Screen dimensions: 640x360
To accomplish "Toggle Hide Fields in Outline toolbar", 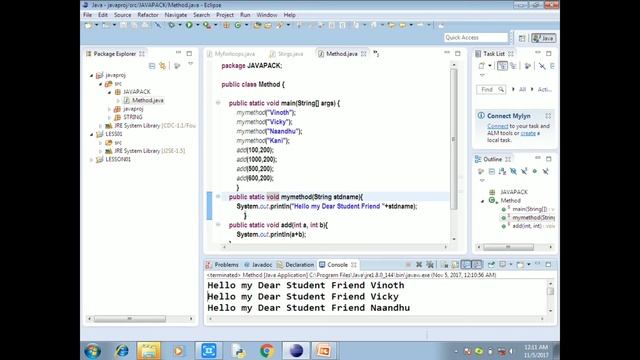I will click(513, 171).
